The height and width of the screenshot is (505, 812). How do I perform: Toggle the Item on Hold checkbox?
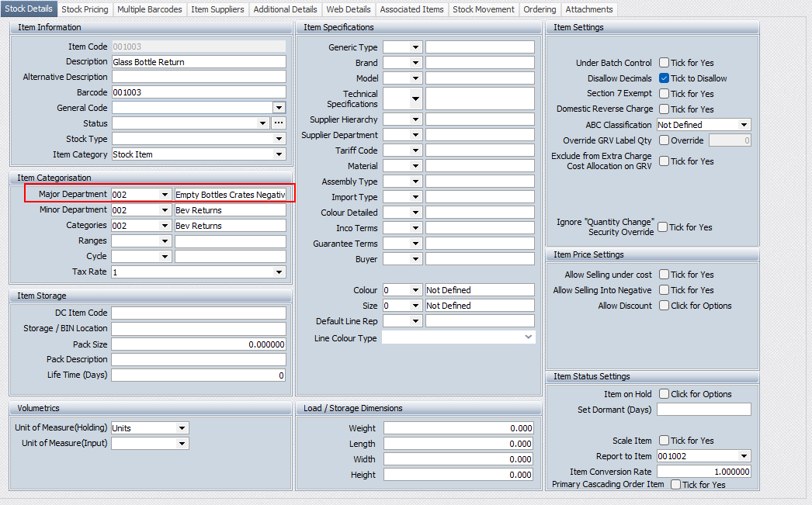pos(665,394)
